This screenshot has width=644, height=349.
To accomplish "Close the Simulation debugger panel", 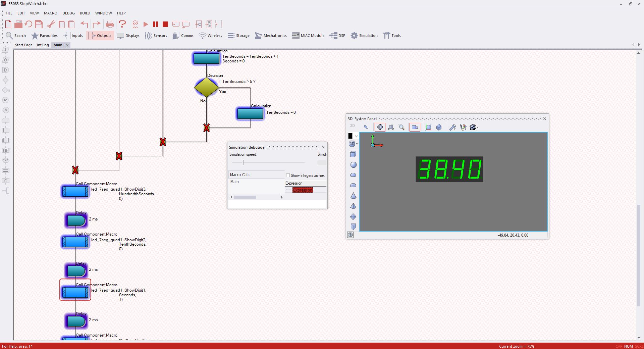I will click(x=323, y=147).
